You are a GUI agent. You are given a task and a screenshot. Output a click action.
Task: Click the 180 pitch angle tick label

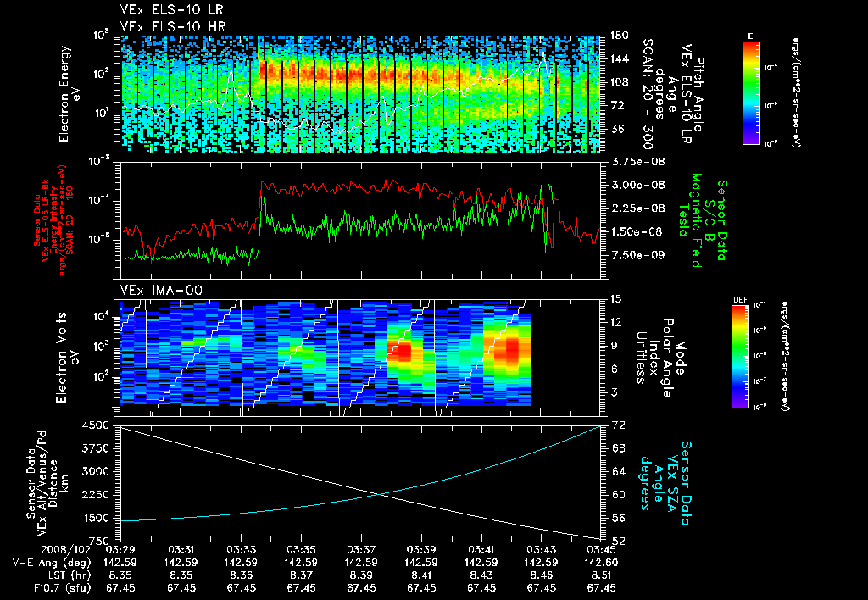[x=619, y=36]
